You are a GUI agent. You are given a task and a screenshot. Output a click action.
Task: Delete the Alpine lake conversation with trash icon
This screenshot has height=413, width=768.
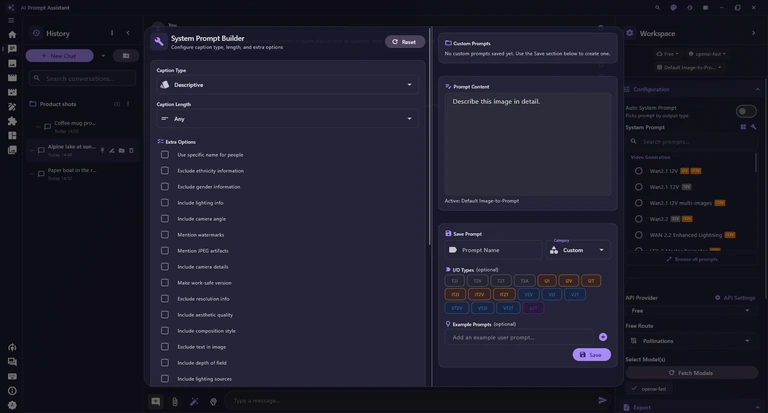[131, 150]
